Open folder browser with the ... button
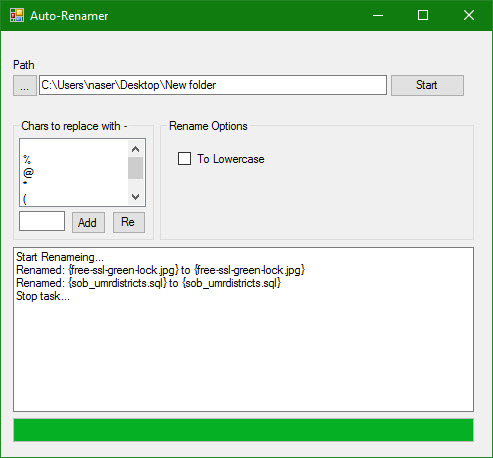 pyautogui.click(x=25, y=86)
